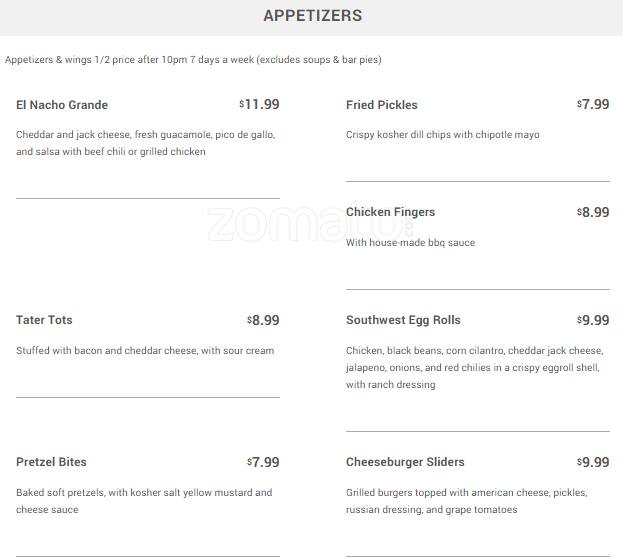Click the Southwest Egg Rolls $9.99 price

pos(593,320)
